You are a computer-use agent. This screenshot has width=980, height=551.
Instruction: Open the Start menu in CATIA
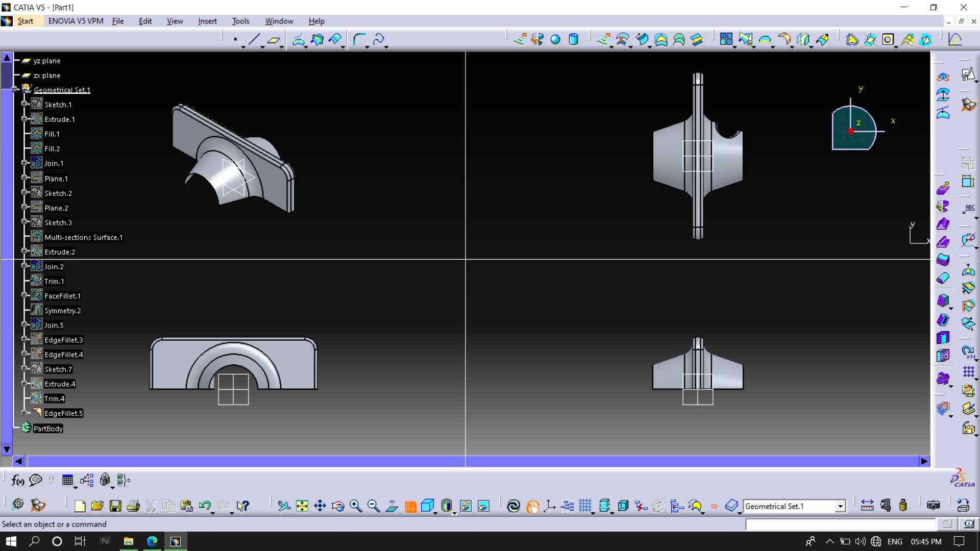25,21
